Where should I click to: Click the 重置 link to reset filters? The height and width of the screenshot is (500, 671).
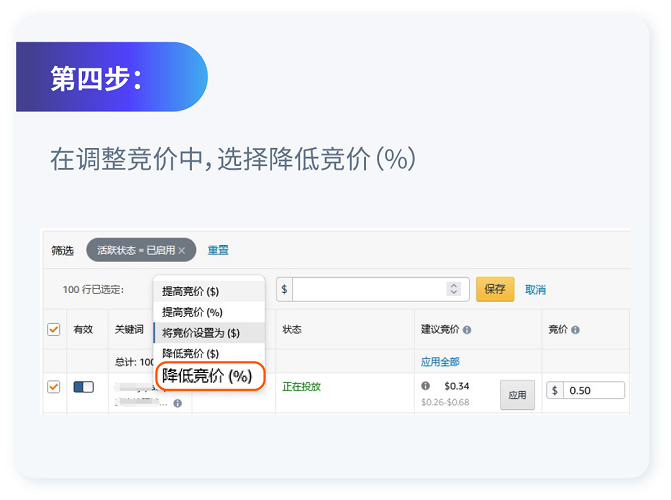(218, 250)
